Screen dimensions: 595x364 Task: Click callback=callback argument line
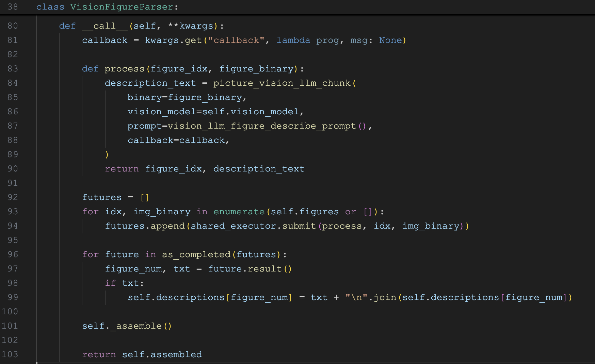click(x=179, y=140)
